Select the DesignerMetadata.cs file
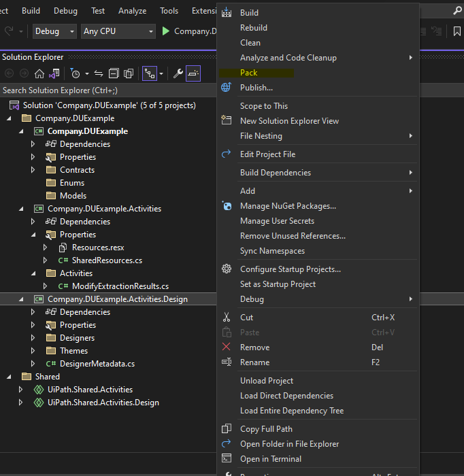Image resolution: width=464 pixels, height=476 pixels. coord(97,364)
